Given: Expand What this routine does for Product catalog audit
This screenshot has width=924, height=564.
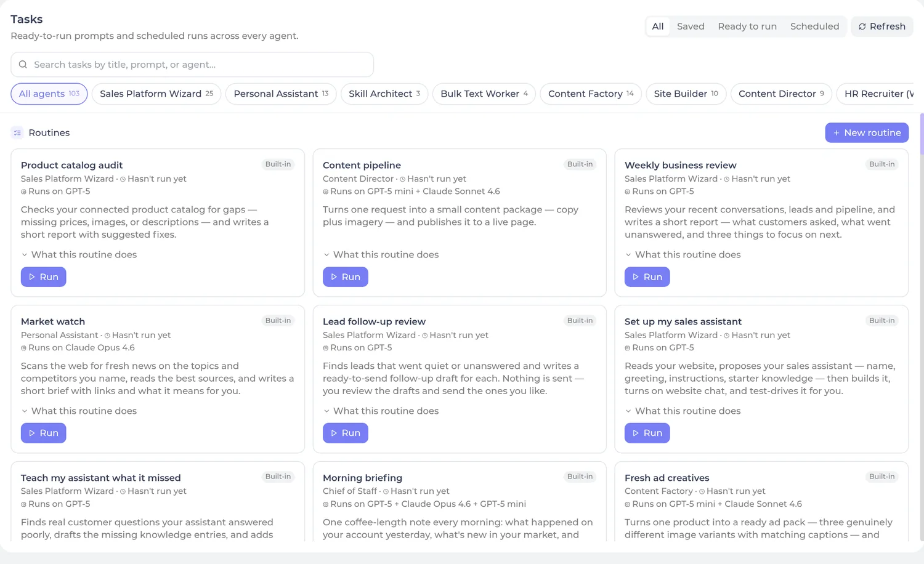Looking at the screenshot, I should click(x=79, y=255).
